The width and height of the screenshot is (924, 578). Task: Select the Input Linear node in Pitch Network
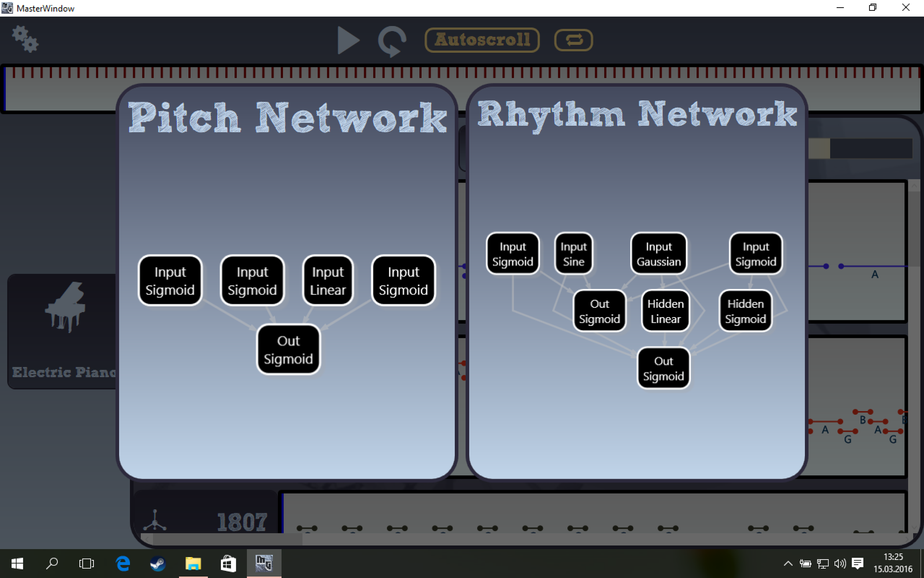coord(328,281)
